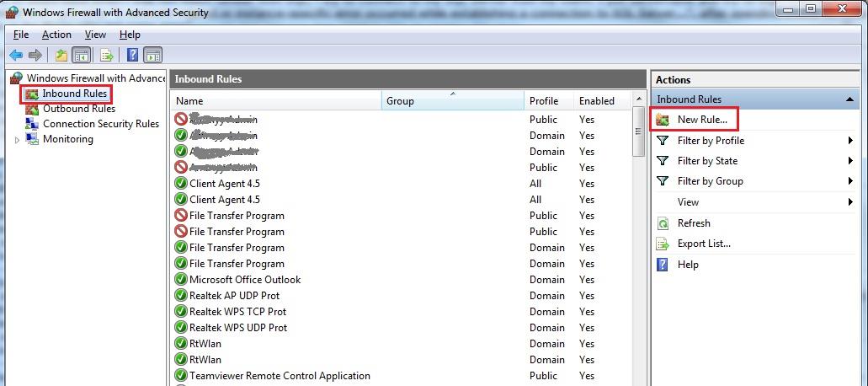Click the rules list vertical scrollbar thumb
This screenshot has height=386, width=868.
[x=639, y=131]
